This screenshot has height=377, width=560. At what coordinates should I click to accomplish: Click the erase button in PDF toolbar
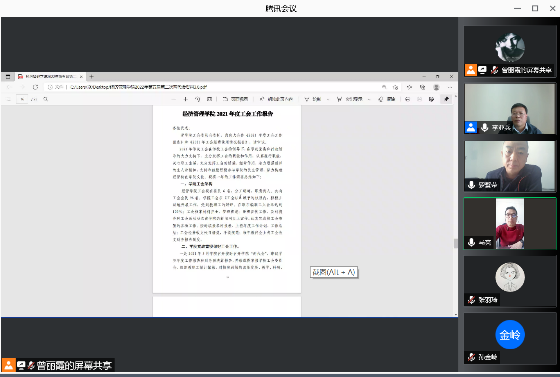pos(387,99)
